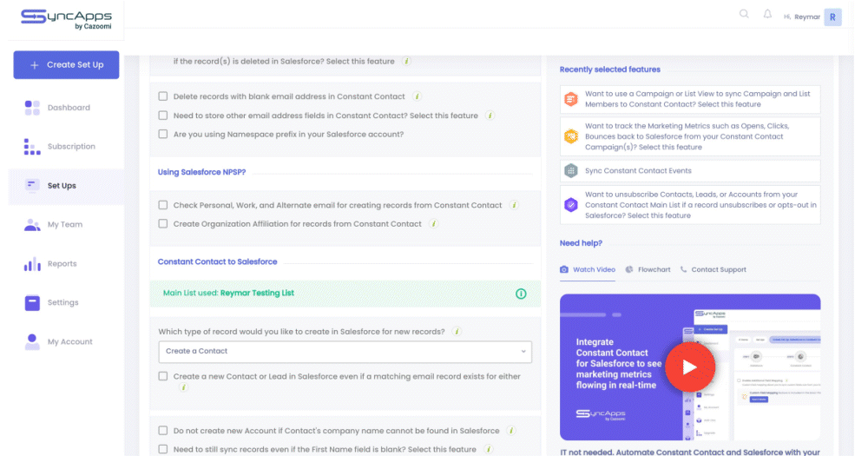Open My Account in sidebar
The image size is (868, 456).
69,342
